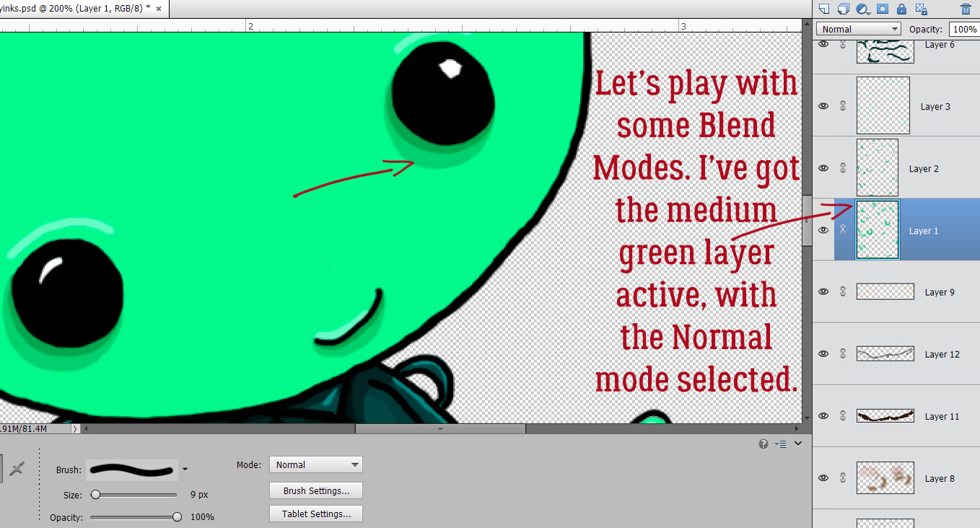Click the "Layer 2" name text
The height and width of the screenshot is (528, 980).
[x=924, y=168]
